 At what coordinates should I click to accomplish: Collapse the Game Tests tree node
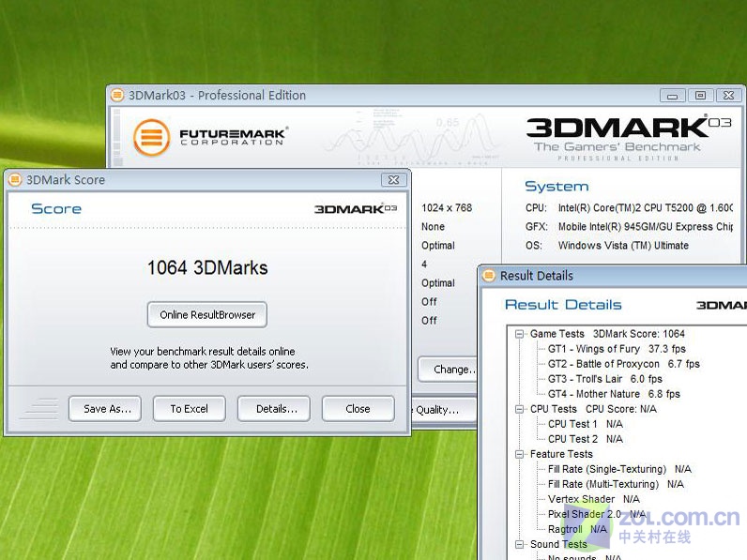[520, 334]
